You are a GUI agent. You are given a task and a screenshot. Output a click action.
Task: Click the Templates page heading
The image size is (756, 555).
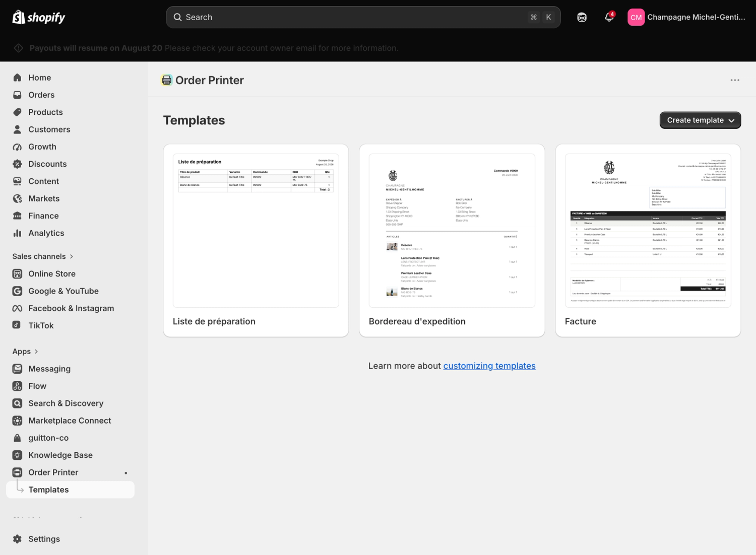(194, 120)
